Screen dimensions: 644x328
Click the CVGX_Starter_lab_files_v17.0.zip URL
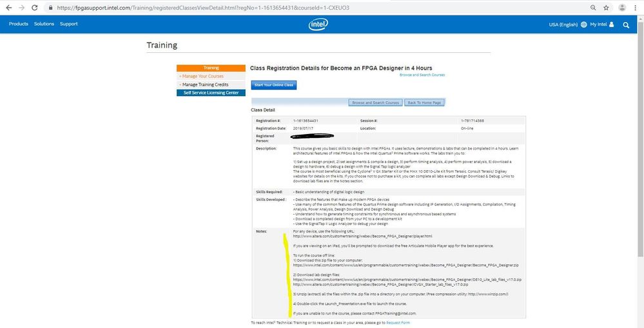(381, 284)
